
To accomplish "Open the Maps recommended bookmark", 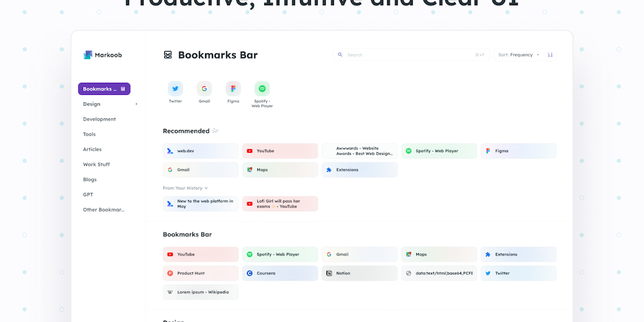I will pyautogui.click(x=280, y=170).
